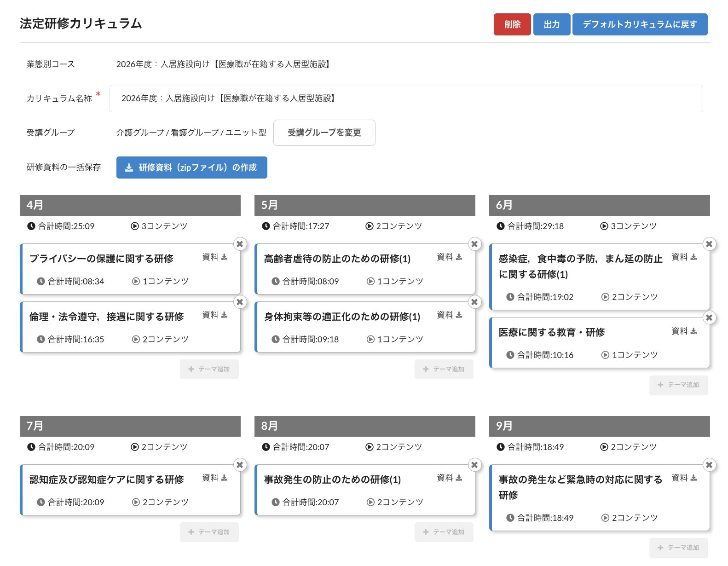The image size is (728, 566).
Task: Remove the プライバシーの保護に関する研修 card via its X icon
Action: 240,244
